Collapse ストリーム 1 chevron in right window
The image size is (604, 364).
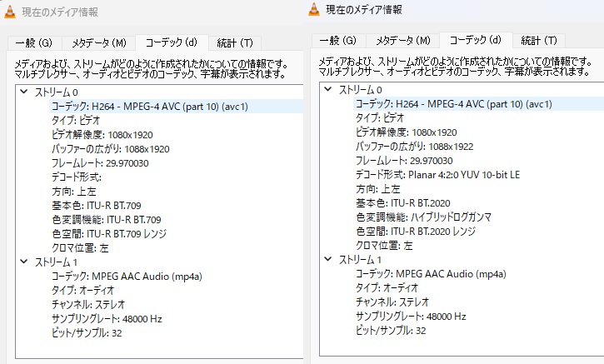[327, 259]
